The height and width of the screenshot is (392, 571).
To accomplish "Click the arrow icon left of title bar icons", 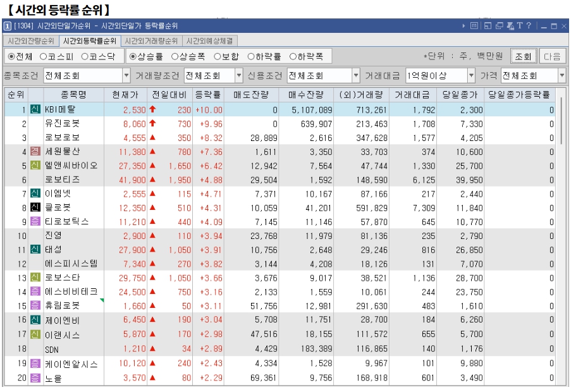I will click(464, 26).
